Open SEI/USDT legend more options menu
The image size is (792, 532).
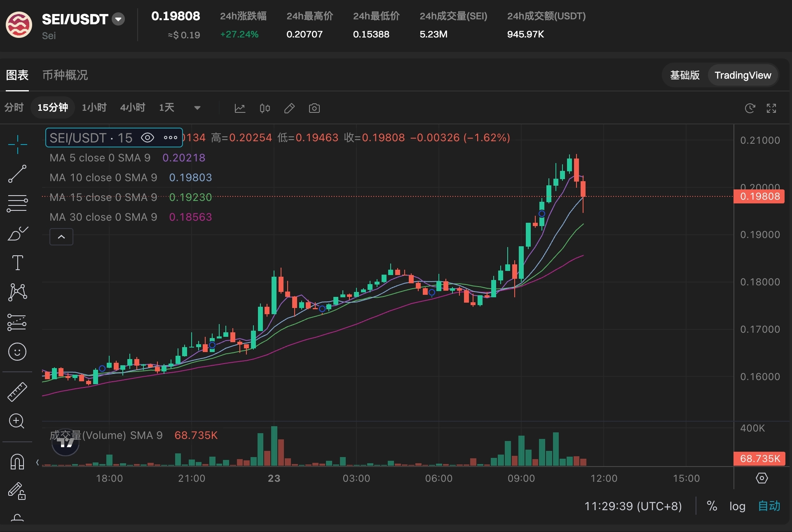170,138
